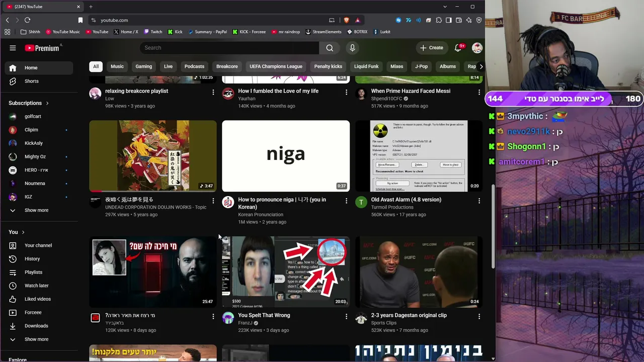Viewport: 644px width, 362px height.
Task: Click the magnifier search button
Action: pyautogui.click(x=330, y=48)
